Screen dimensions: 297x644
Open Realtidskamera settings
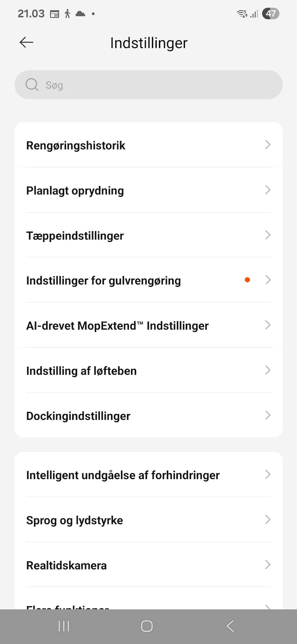[x=148, y=565]
